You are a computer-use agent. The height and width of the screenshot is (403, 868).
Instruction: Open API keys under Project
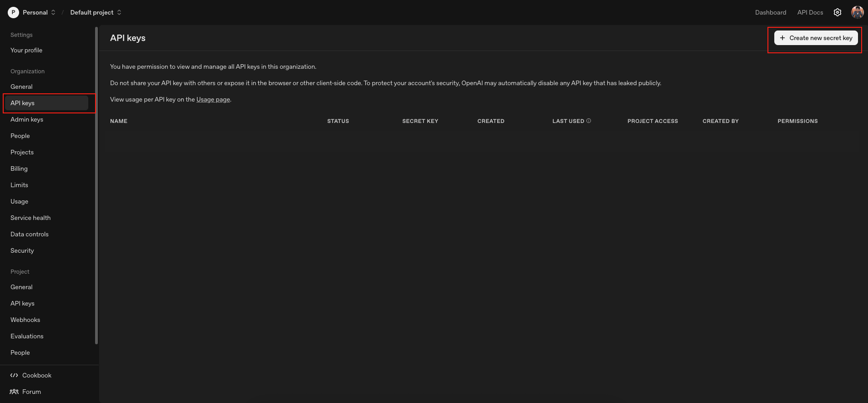click(x=22, y=303)
